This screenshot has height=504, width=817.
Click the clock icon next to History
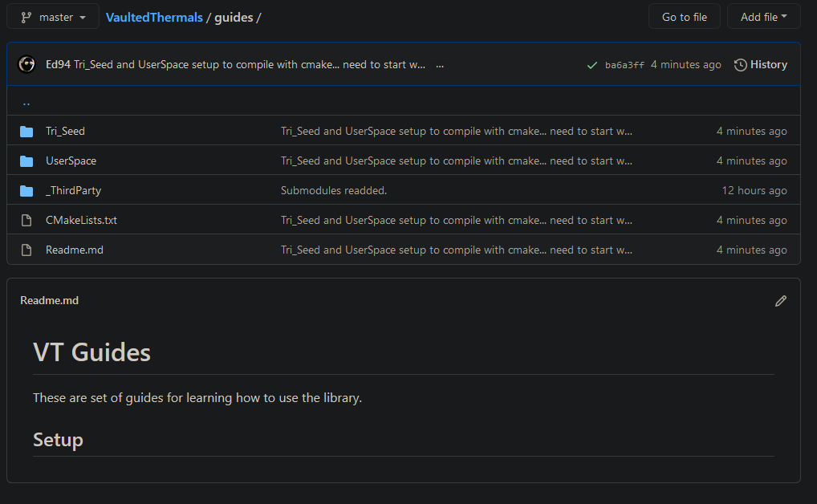[x=739, y=64]
